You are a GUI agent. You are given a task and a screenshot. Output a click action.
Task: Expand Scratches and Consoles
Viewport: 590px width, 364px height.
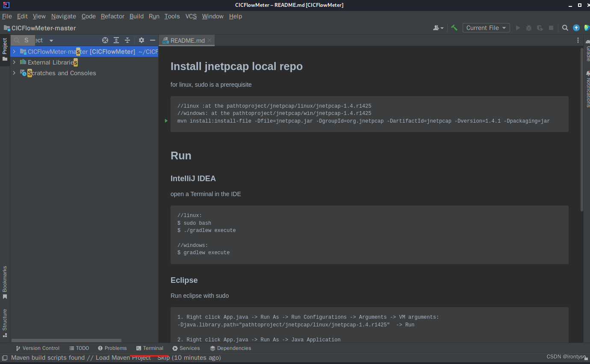click(x=14, y=73)
